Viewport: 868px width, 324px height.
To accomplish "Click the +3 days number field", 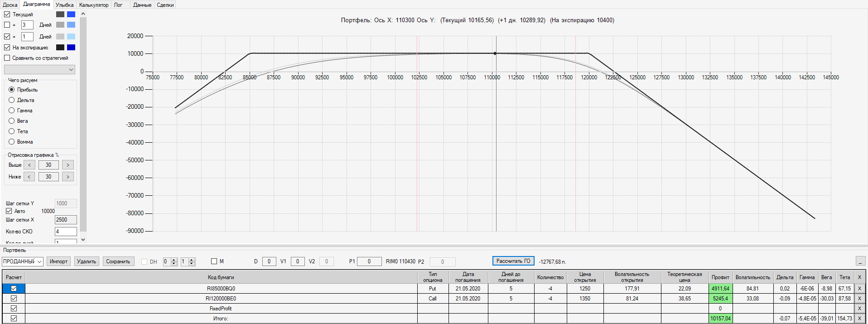I will tap(27, 25).
